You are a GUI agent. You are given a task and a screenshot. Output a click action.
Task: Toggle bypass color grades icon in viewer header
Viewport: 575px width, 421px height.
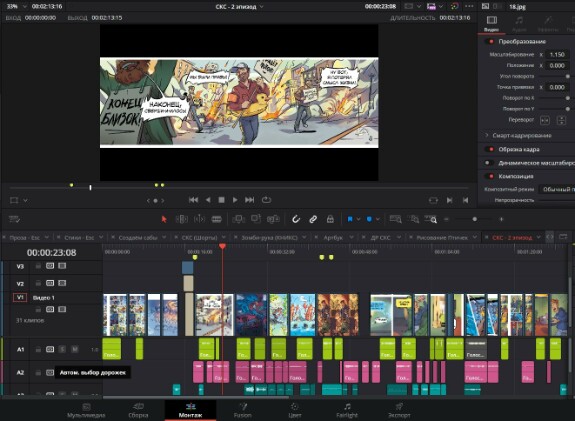[x=454, y=6]
